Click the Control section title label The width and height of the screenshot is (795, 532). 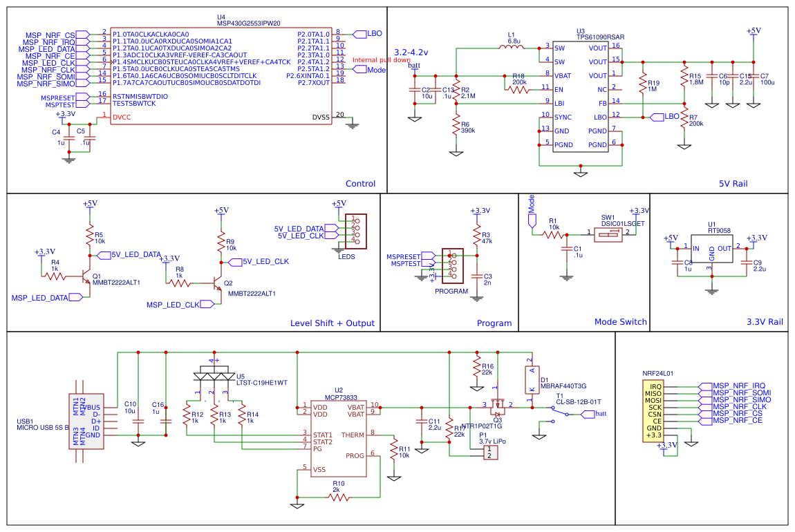click(x=360, y=183)
